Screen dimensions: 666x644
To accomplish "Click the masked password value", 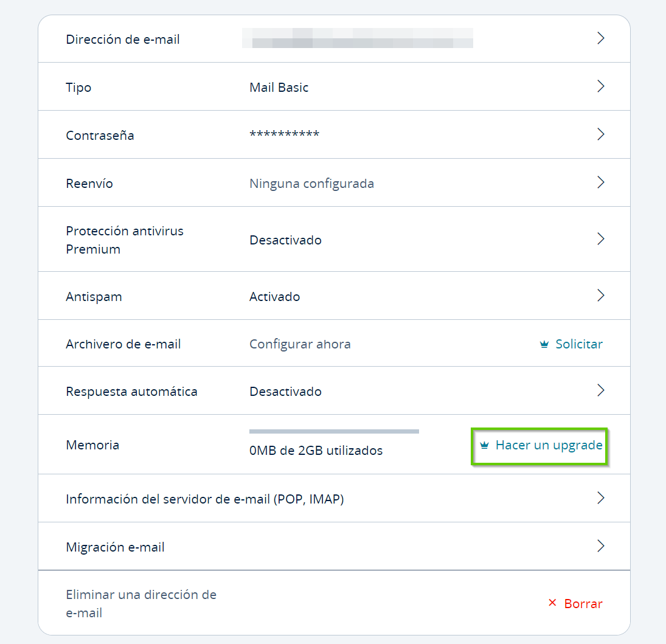I will coord(284,134).
